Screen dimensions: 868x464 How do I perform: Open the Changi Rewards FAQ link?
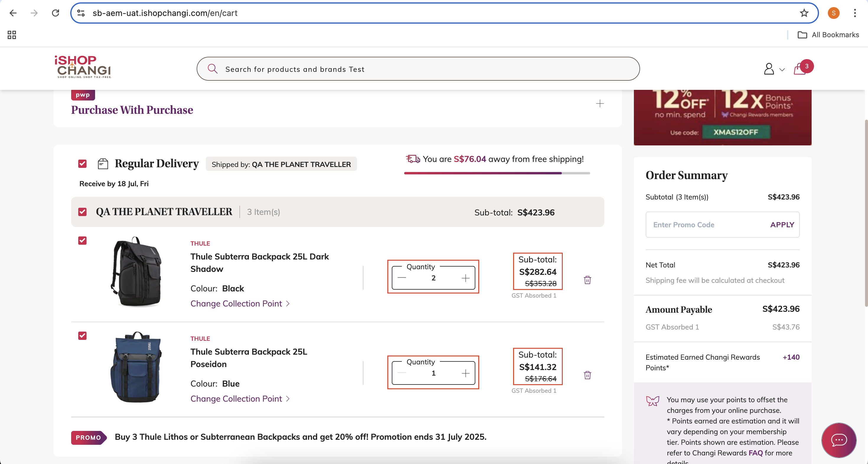[x=756, y=453]
